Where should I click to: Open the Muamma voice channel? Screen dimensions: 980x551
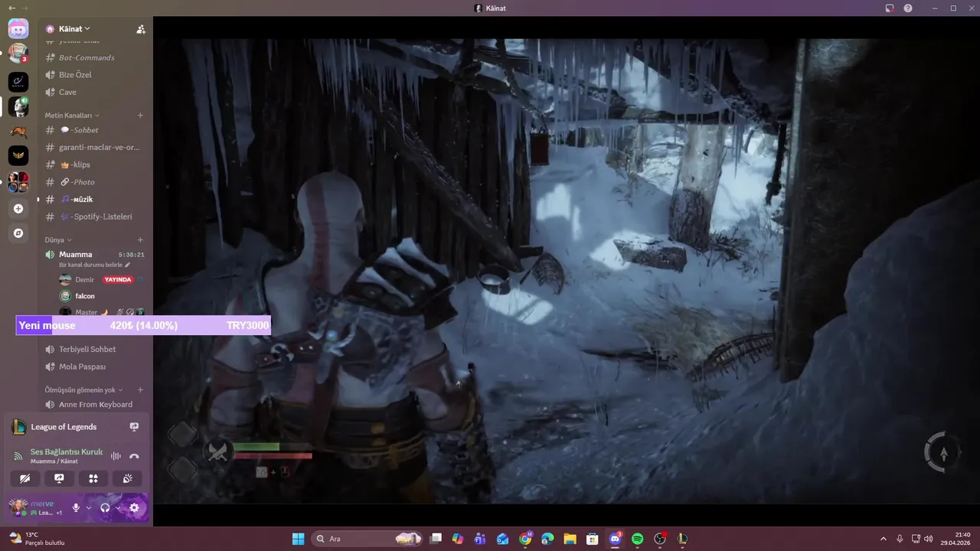click(75, 254)
